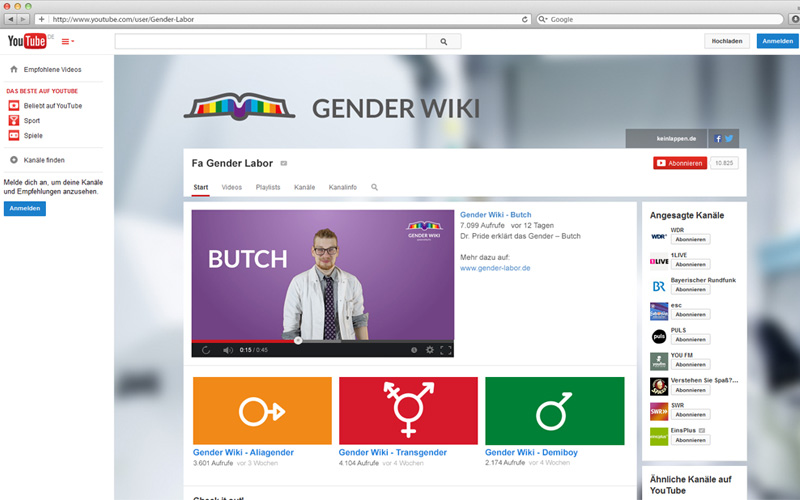Subscribe to EinsPlus channel
The height and width of the screenshot is (500, 800).
pyautogui.click(x=690, y=440)
